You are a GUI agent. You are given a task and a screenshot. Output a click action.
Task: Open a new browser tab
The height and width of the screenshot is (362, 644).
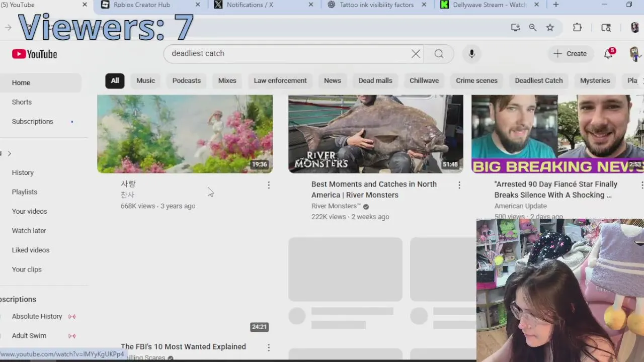555,5
